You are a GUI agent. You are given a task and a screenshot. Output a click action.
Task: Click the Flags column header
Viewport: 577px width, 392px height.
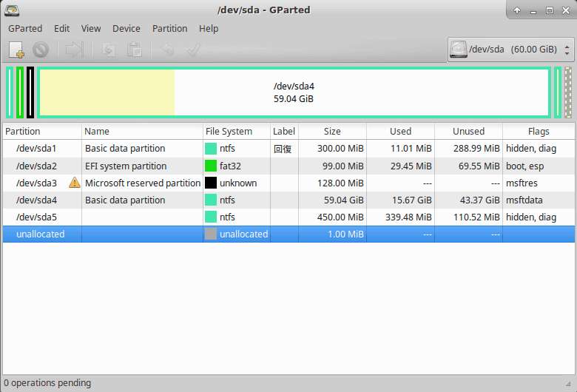coord(539,132)
